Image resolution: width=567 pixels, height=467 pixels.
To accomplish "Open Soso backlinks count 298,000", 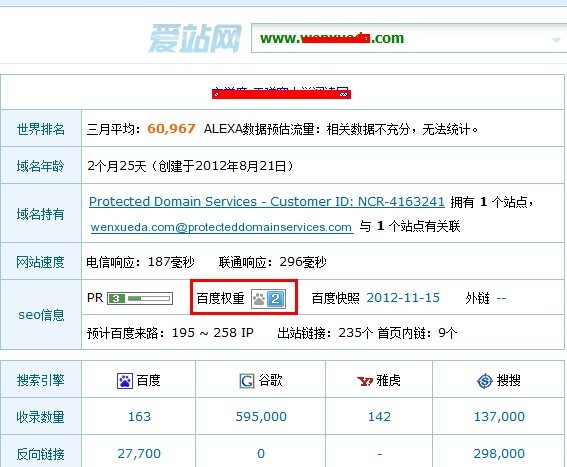I will click(x=499, y=454).
